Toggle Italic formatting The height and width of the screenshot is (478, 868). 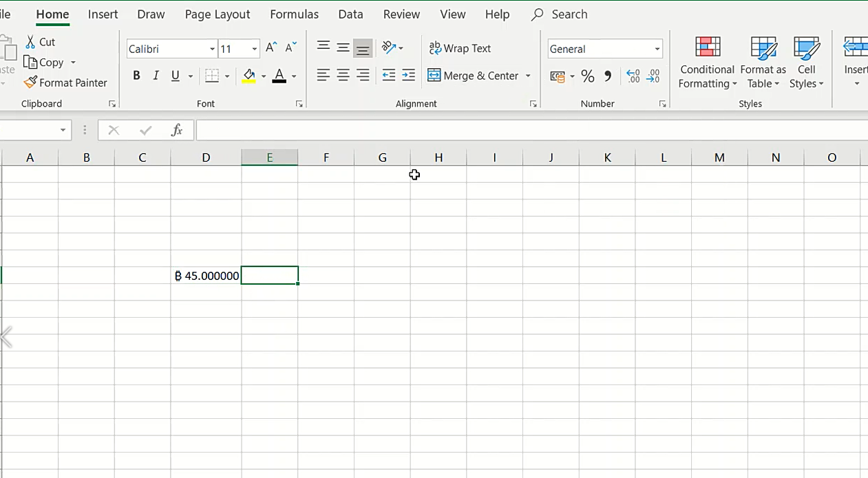pos(156,76)
